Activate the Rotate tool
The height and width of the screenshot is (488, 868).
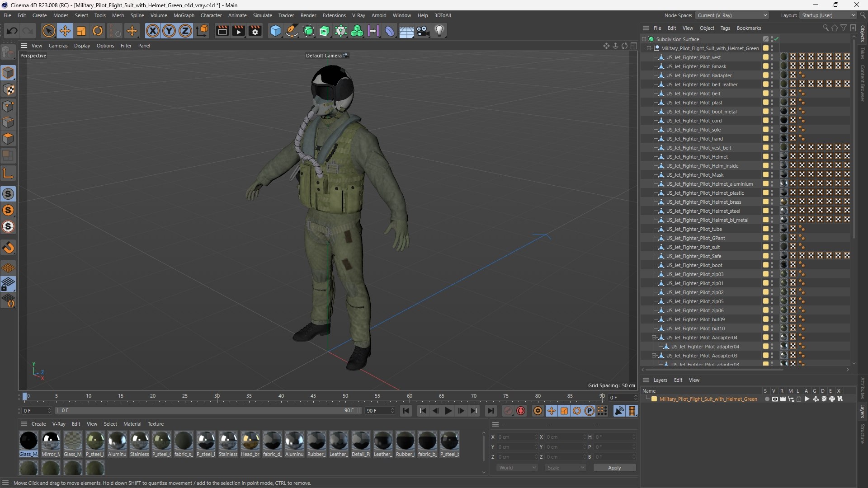click(98, 31)
